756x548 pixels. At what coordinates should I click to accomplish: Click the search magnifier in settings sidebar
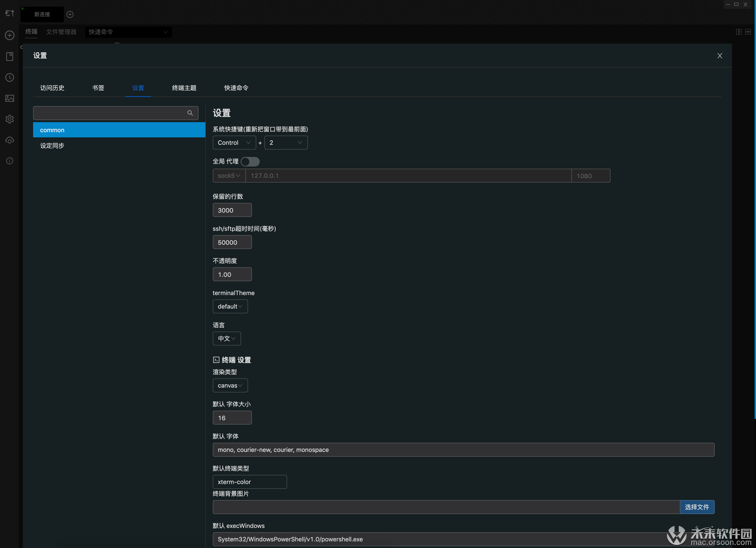[x=190, y=113]
